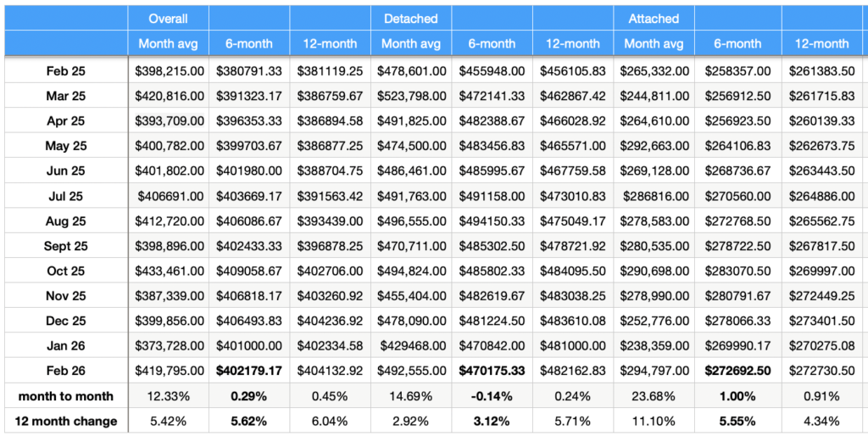Select the Detached group header cell
The height and width of the screenshot is (436, 868).
point(411,18)
